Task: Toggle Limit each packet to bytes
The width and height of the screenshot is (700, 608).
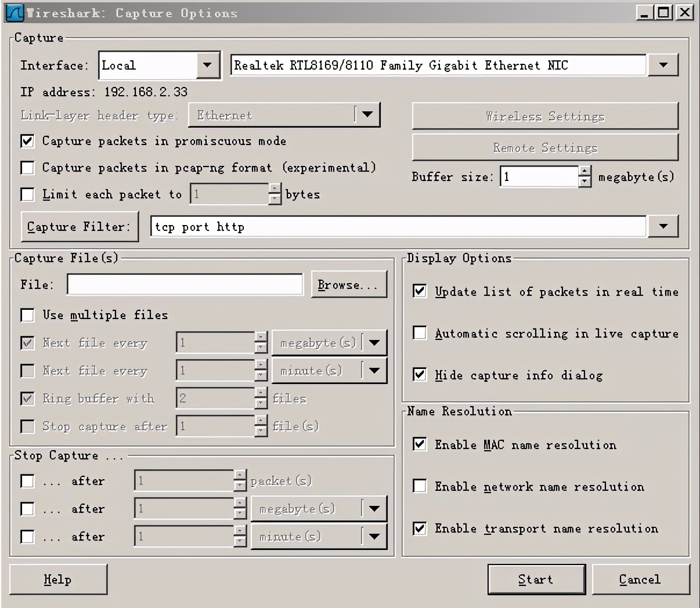Action: click(27, 194)
